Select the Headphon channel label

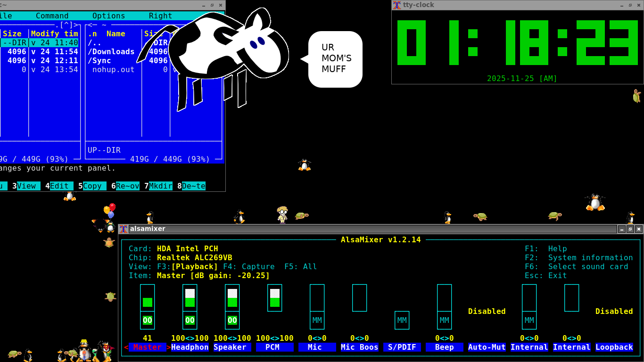click(190, 347)
